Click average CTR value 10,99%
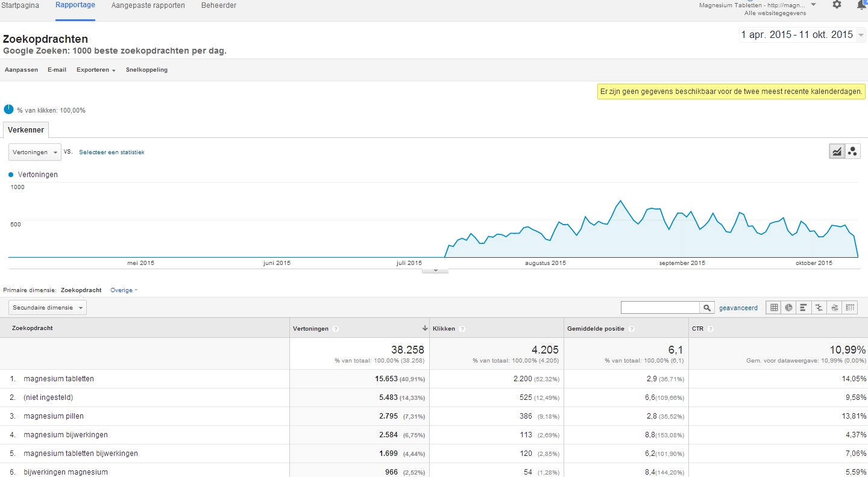 tap(846, 350)
